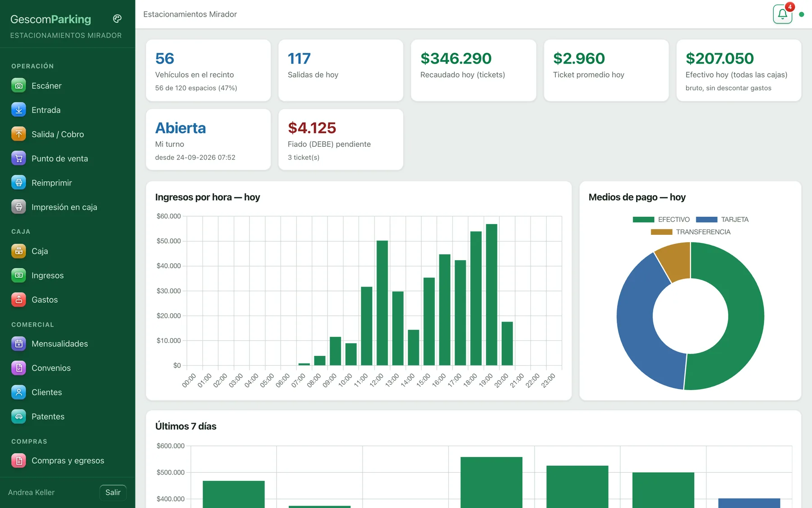Open the notifications bell

click(x=783, y=14)
